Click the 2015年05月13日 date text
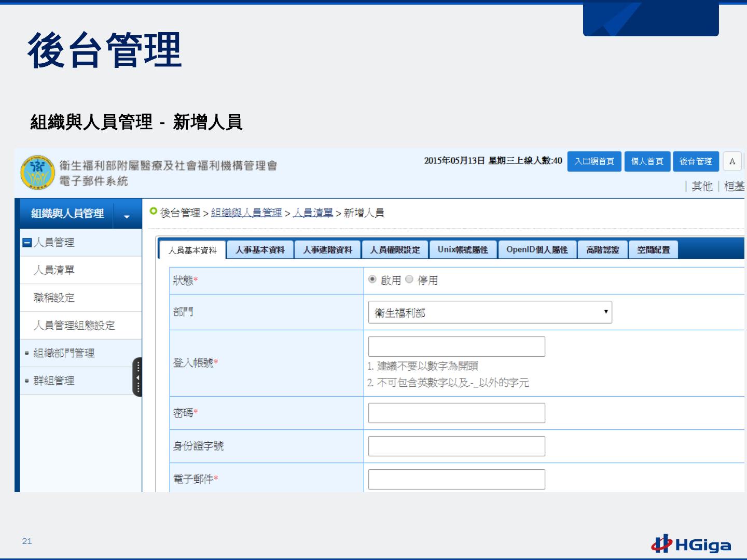The image size is (747, 560). pos(454,161)
